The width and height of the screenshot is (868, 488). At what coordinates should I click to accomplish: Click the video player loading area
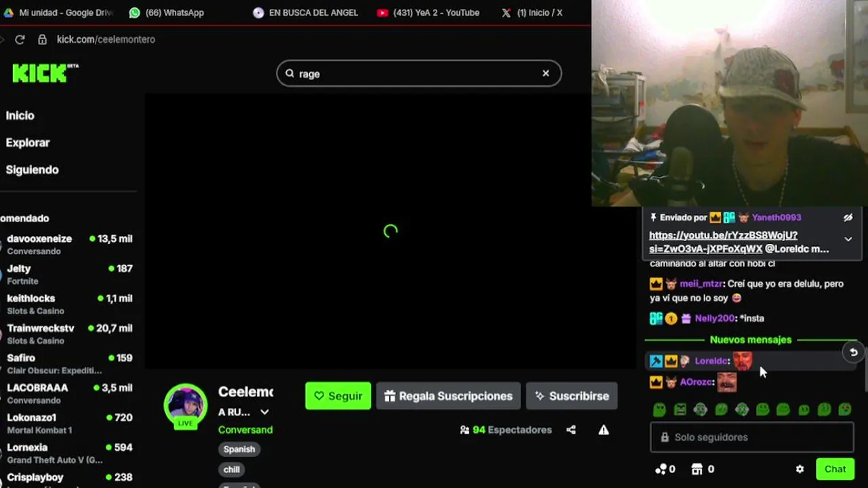(390, 231)
